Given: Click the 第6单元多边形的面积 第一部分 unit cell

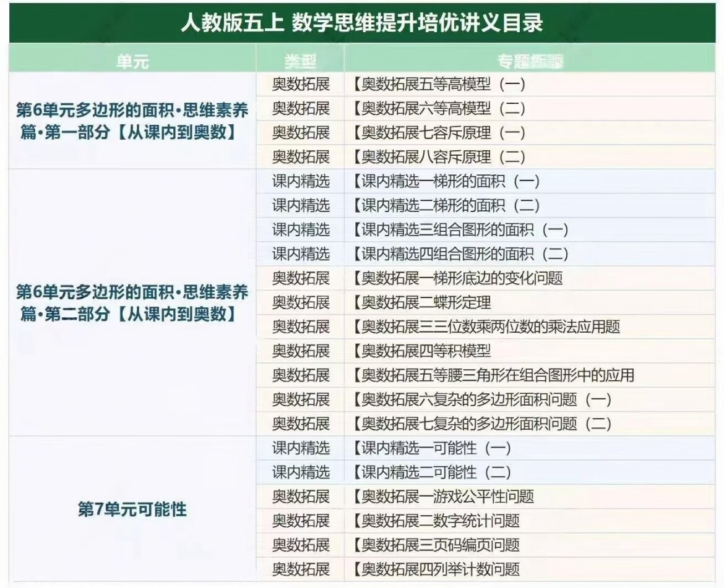Looking at the screenshot, I should point(132,121).
